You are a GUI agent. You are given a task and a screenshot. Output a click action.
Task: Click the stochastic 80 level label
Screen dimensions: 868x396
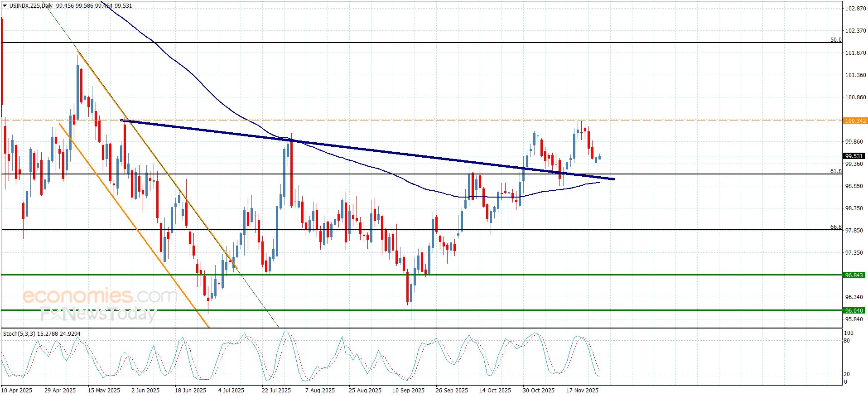(847, 341)
